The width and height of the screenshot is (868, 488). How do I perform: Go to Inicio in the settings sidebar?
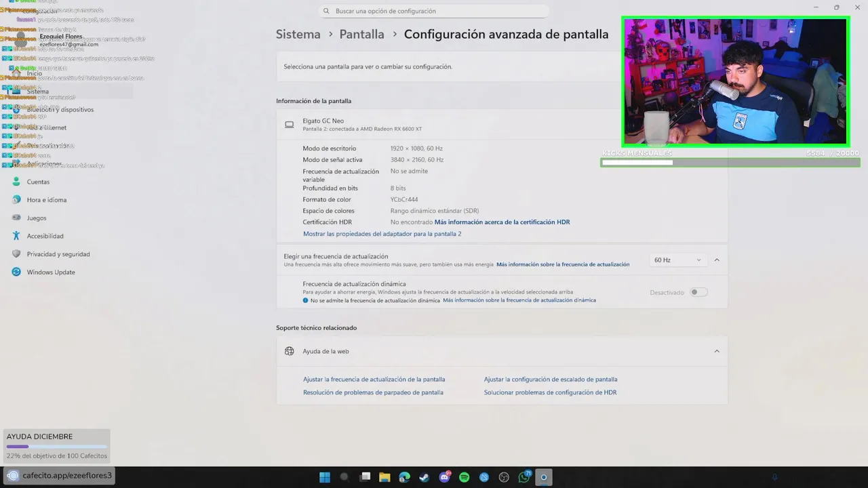pyautogui.click(x=34, y=73)
